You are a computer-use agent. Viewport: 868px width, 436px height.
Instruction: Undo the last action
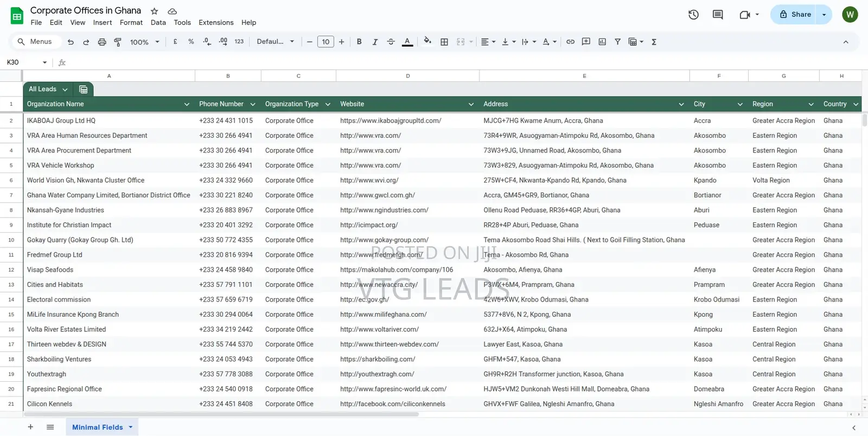pos(71,42)
